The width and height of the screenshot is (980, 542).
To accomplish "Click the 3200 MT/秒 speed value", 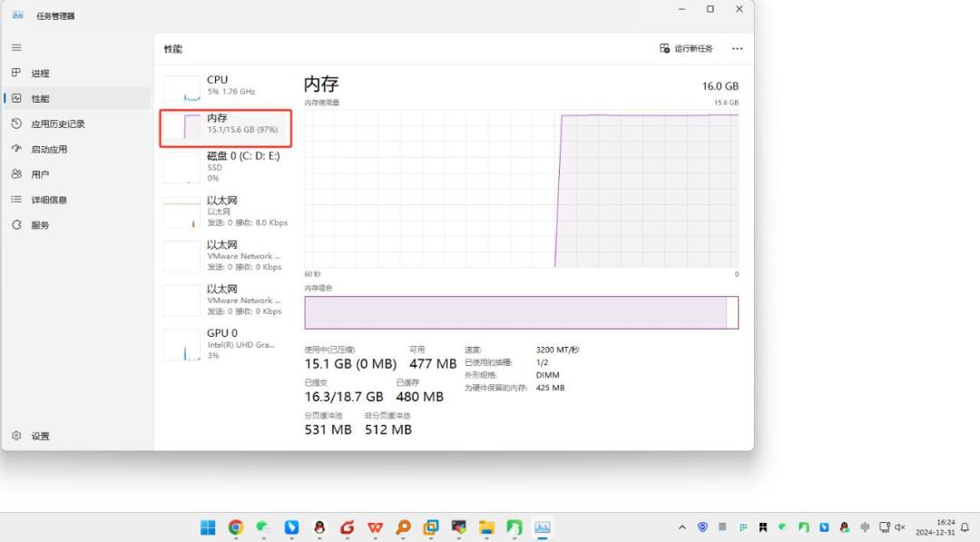I will (557, 350).
